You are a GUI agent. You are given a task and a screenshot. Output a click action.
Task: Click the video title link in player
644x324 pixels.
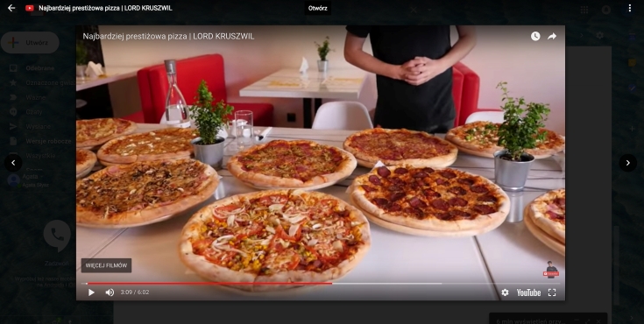point(168,36)
